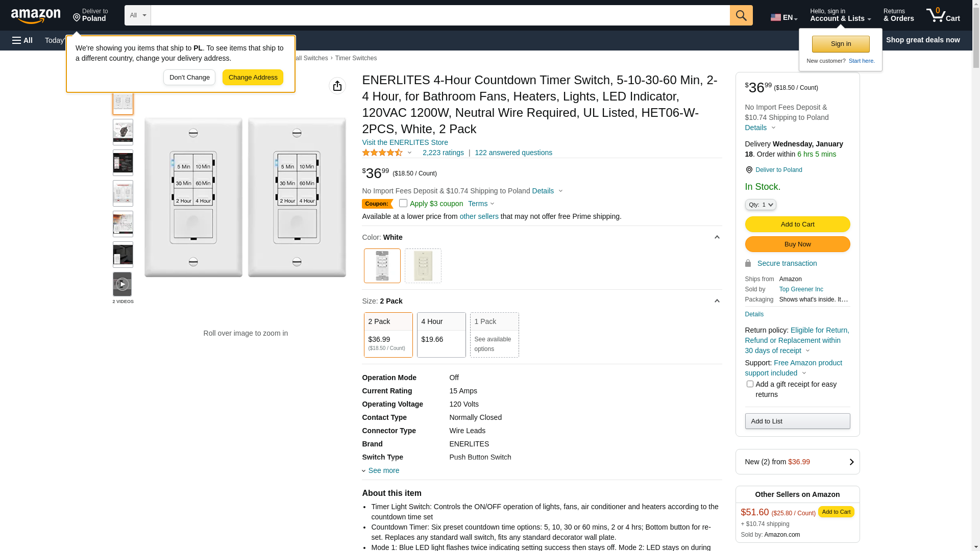Select the 4 Hour size option
Screen dimensions: 980x551
click(x=441, y=335)
